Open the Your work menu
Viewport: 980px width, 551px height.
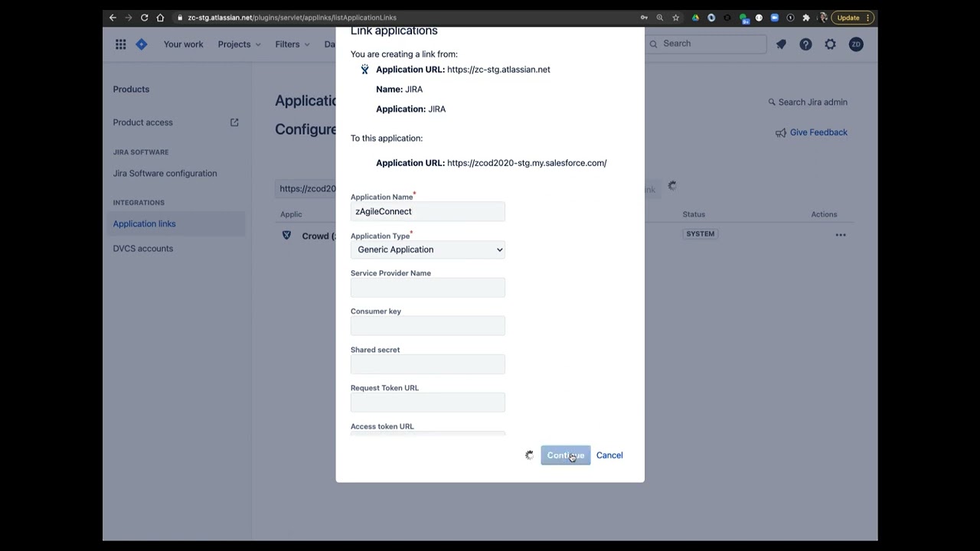(183, 44)
